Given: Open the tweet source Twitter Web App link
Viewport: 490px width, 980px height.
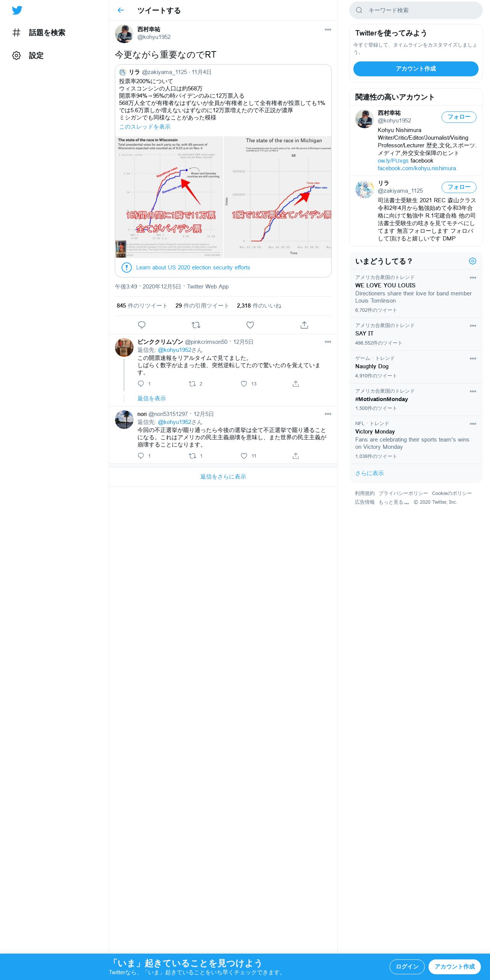Looking at the screenshot, I should click(208, 287).
